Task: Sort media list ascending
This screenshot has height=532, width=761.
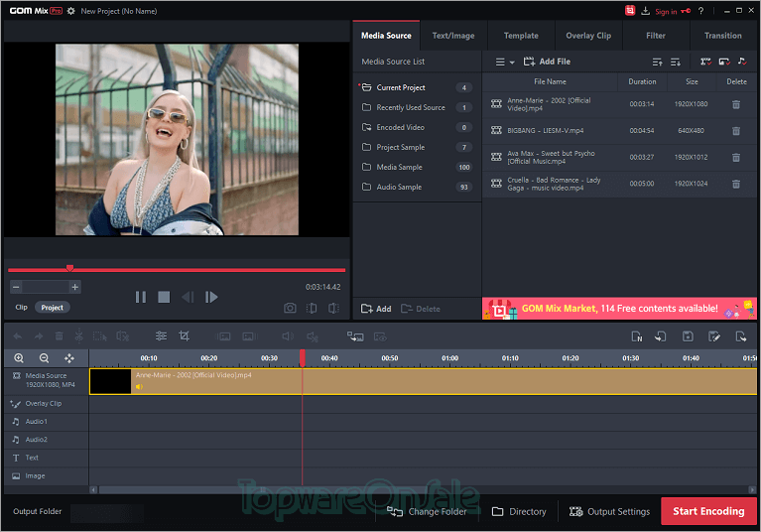Action: tap(657, 62)
